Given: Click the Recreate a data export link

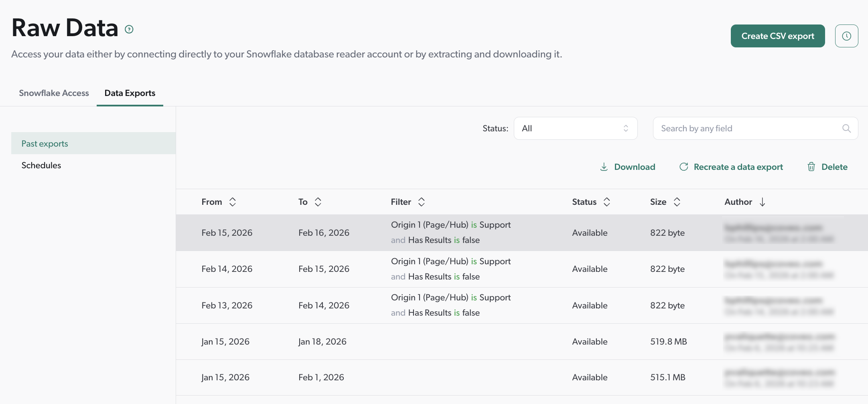Looking at the screenshot, I should [x=738, y=167].
